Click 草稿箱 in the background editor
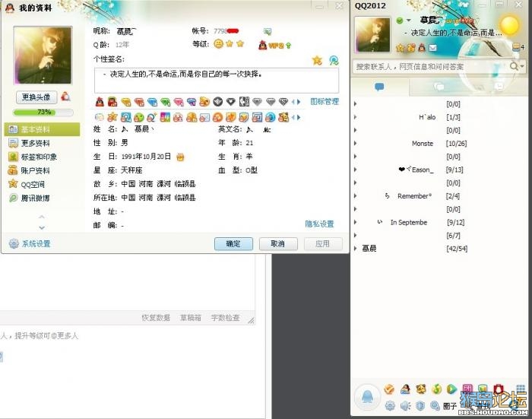This screenshot has width=532, height=419. tap(191, 317)
